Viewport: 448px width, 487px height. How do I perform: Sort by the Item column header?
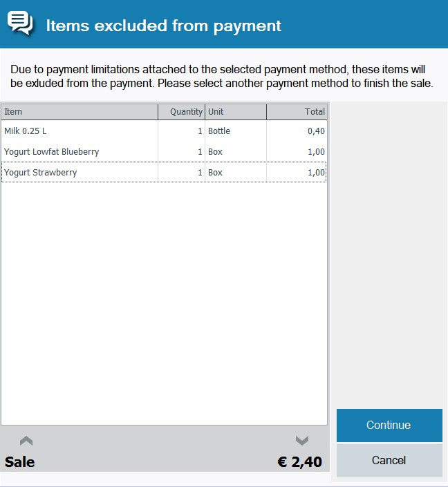tap(80, 112)
